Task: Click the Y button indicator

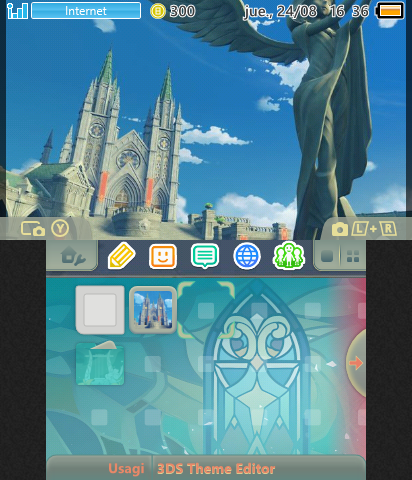Action: [60, 229]
